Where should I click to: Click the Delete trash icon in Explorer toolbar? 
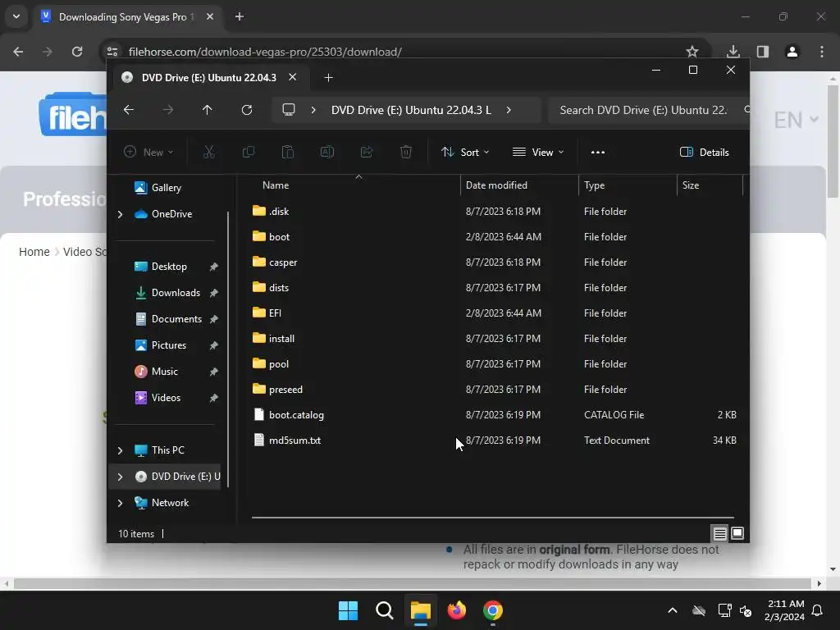coord(406,152)
